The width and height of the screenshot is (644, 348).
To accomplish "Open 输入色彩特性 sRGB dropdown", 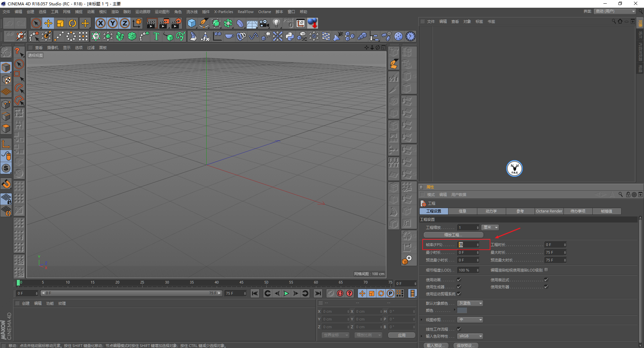I will (470, 336).
